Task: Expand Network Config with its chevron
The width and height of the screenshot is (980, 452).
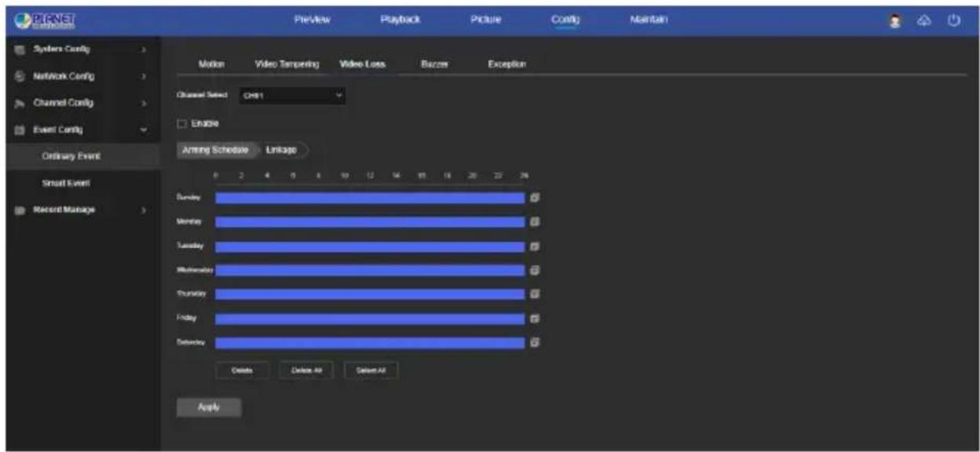Action: 144,77
